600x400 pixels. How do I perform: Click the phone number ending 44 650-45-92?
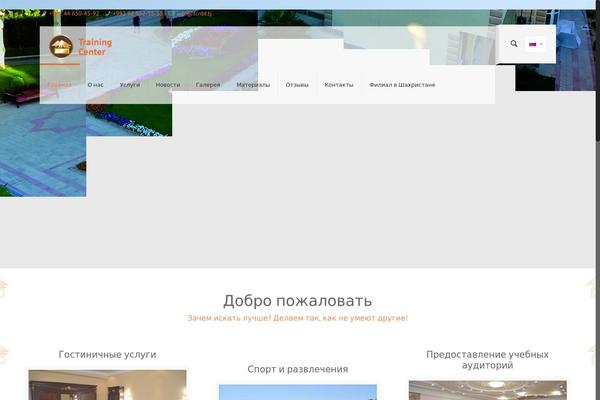pyautogui.click(x=74, y=14)
